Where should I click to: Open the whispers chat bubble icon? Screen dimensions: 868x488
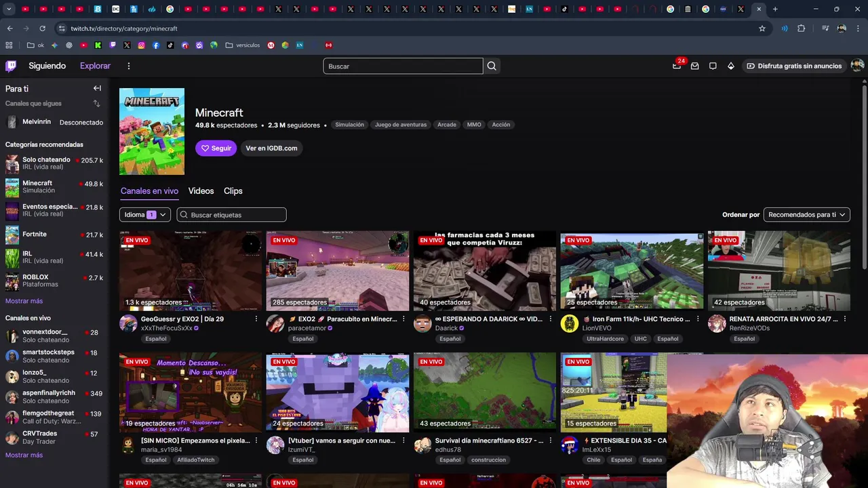(x=713, y=66)
